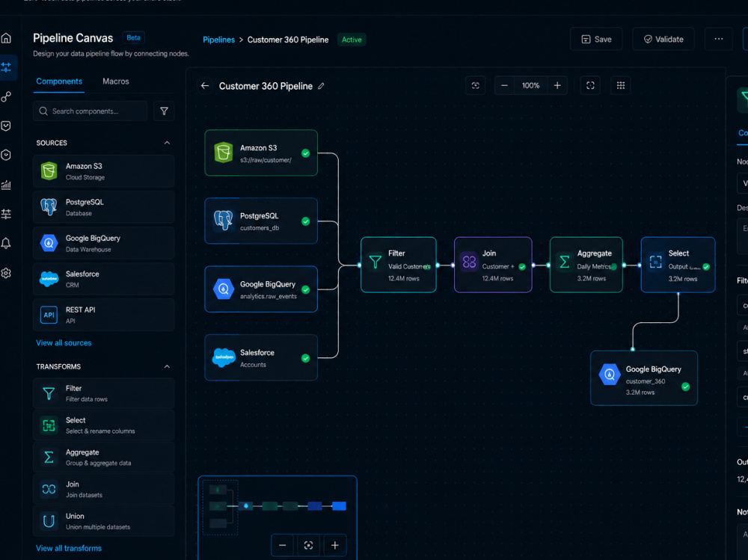The width and height of the screenshot is (748, 560).
Task: Toggle the grid dots toolbar icon
Action: point(621,85)
